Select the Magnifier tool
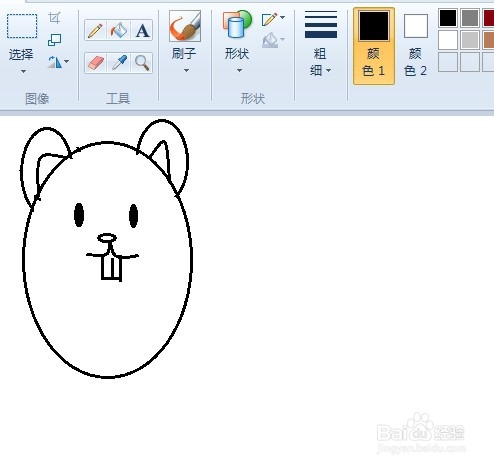The height and width of the screenshot is (466, 494). 142,63
